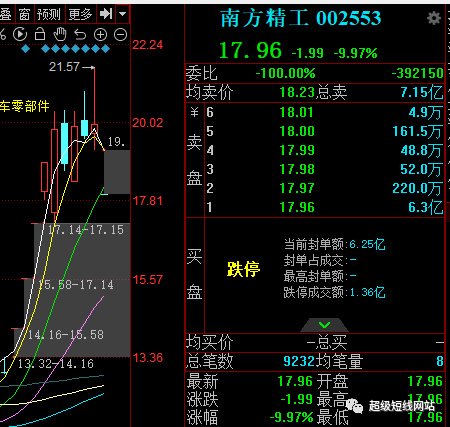
Task: Click the replay playback circle icon
Action: click(20, 34)
